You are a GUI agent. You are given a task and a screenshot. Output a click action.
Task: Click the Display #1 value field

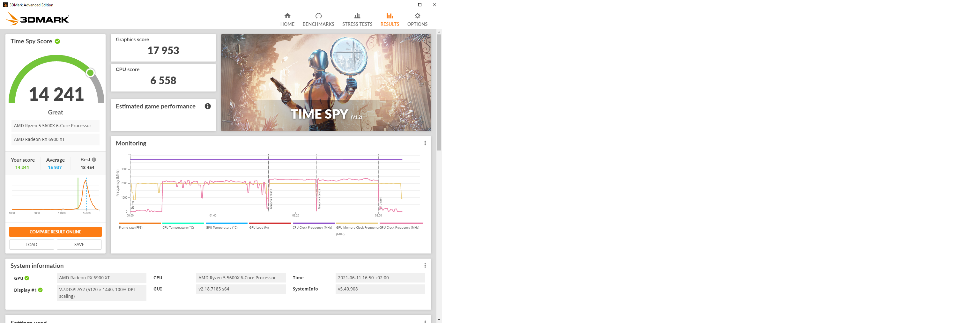coord(101,293)
